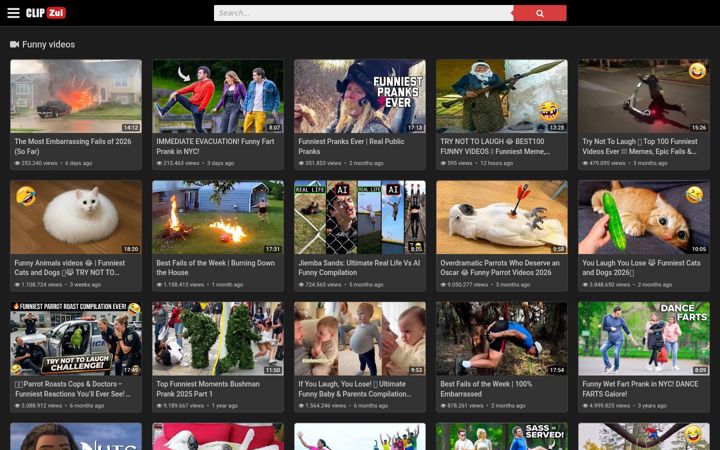Image resolution: width=720 pixels, height=450 pixels.
Task: Open 'Best Fails of the Week | 100% Embarrassed' title
Action: 486,388
